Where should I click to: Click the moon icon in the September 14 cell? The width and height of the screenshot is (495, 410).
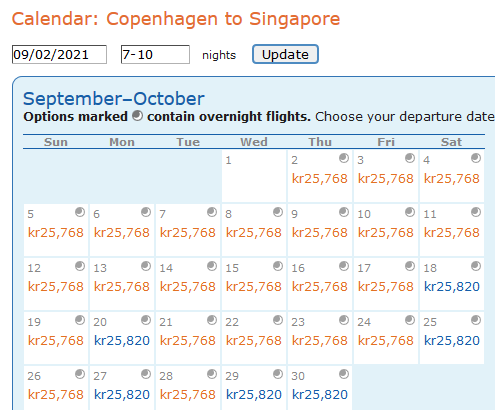[212, 266]
